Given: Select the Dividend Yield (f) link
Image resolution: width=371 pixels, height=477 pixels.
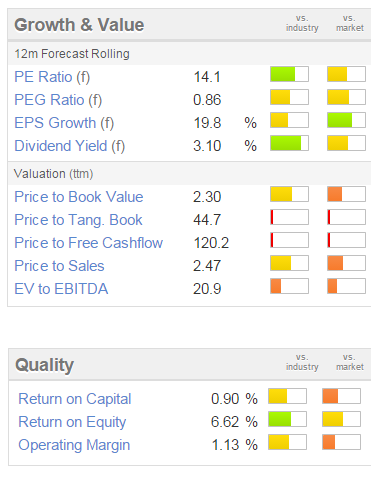Looking at the screenshot, I should (x=69, y=146).
